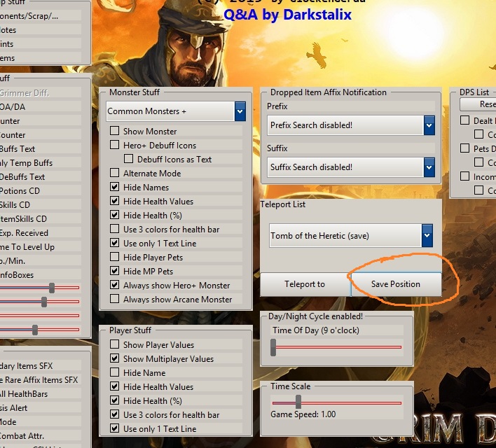The height and width of the screenshot is (448, 496).
Task: Enable Show Monster checkbox
Action: tap(114, 131)
